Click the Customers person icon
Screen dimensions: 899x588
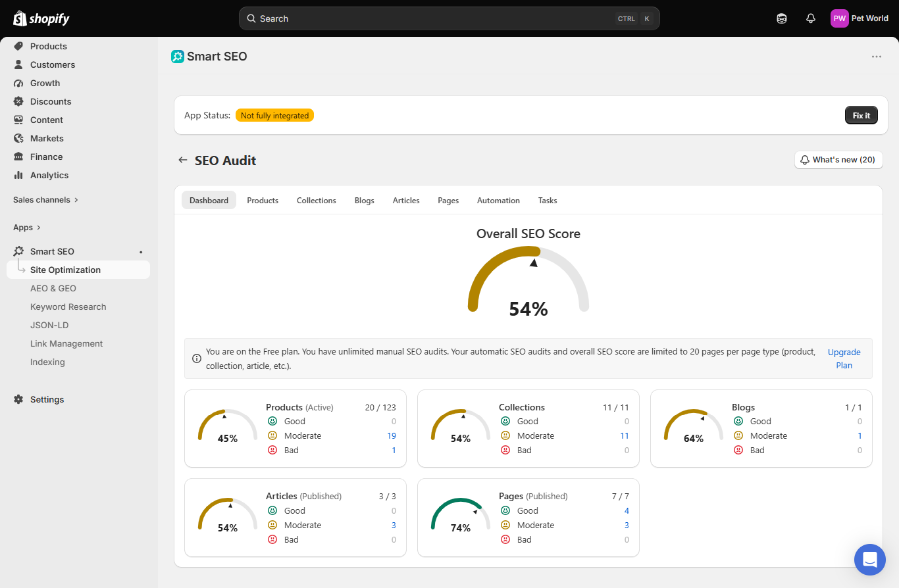click(x=18, y=64)
